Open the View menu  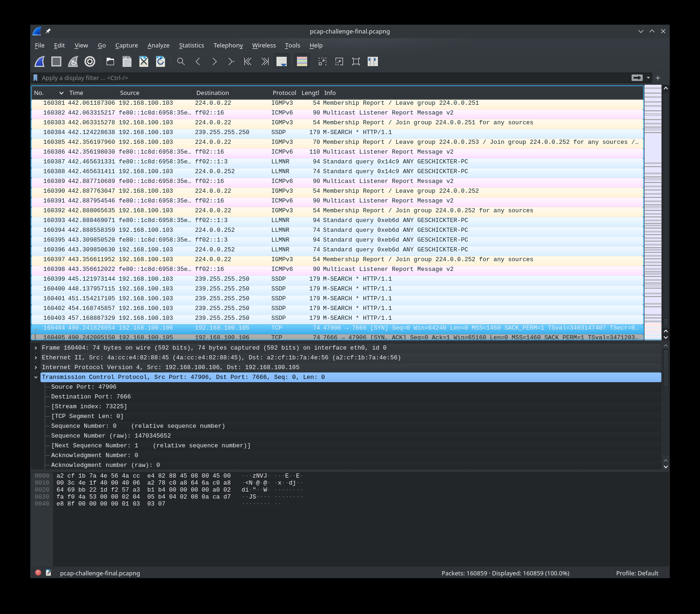(x=81, y=45)
